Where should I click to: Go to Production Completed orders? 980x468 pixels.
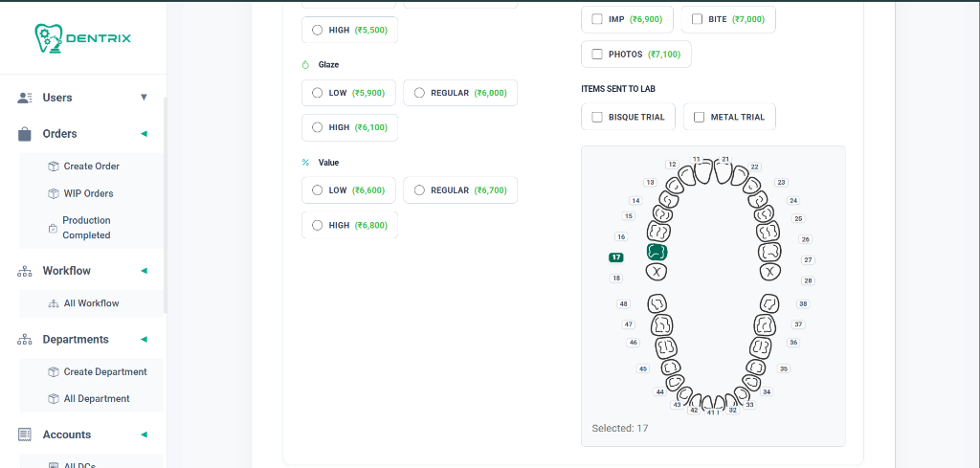coord(86,228)
